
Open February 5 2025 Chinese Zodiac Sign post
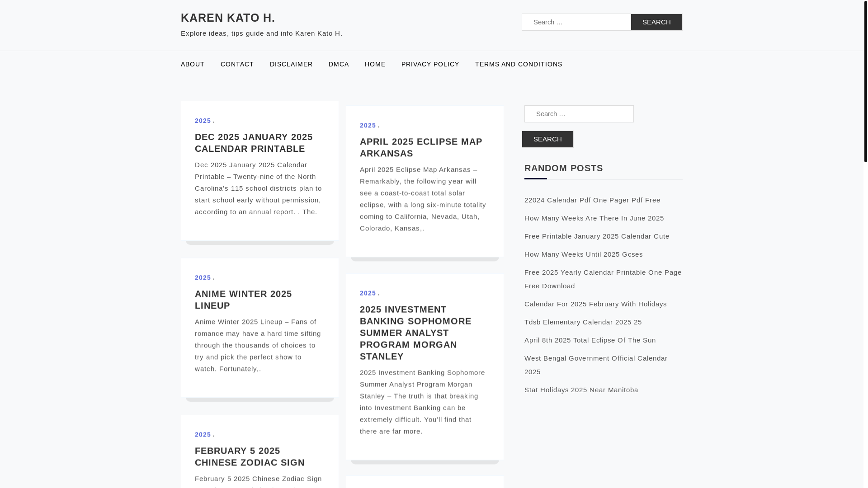250,456
